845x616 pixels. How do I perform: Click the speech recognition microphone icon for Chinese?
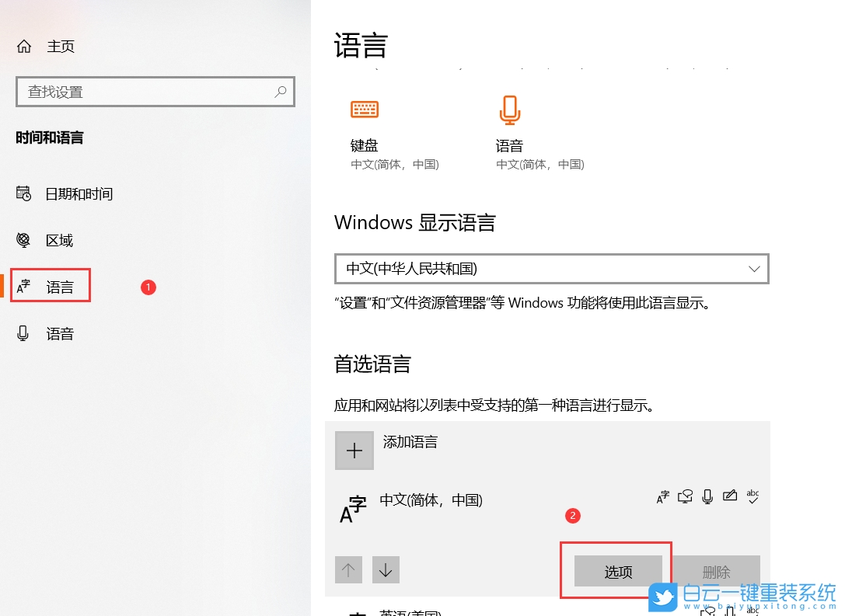point(707,496)
